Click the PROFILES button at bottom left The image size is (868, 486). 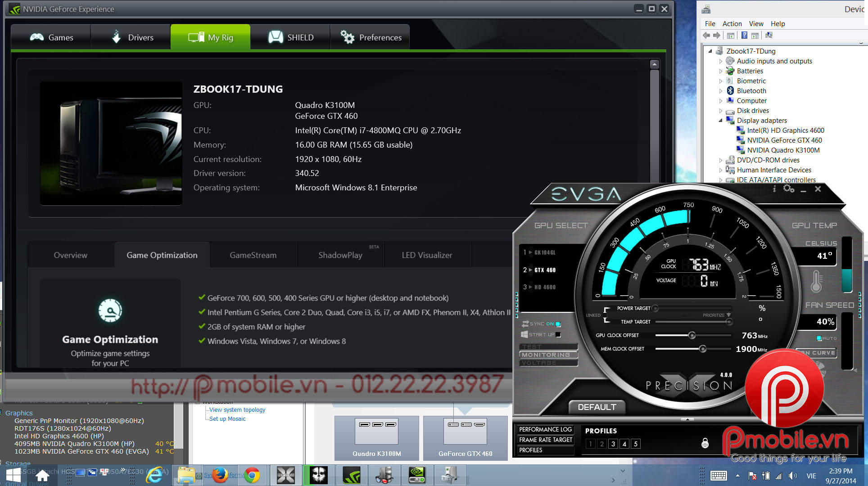click(546, 450)
